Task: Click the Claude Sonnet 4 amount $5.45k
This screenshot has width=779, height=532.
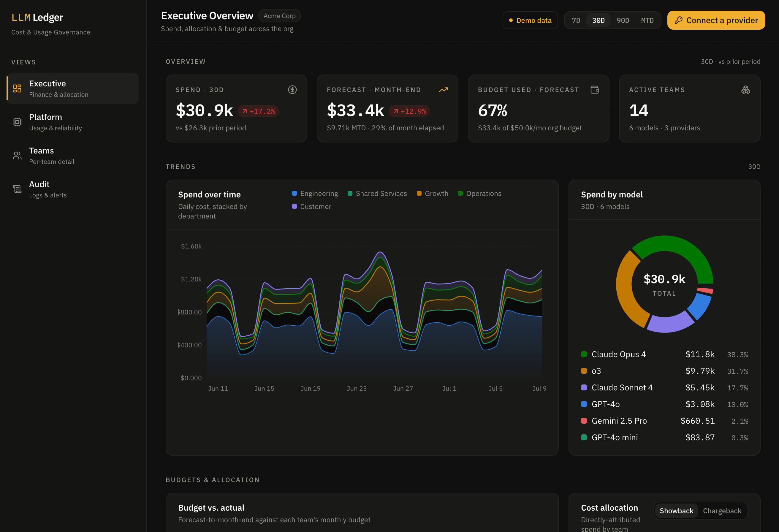Action: 700,387
